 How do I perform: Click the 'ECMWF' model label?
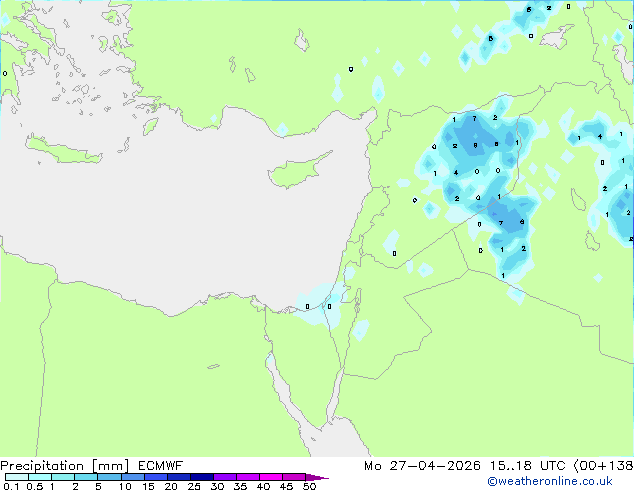161,466
